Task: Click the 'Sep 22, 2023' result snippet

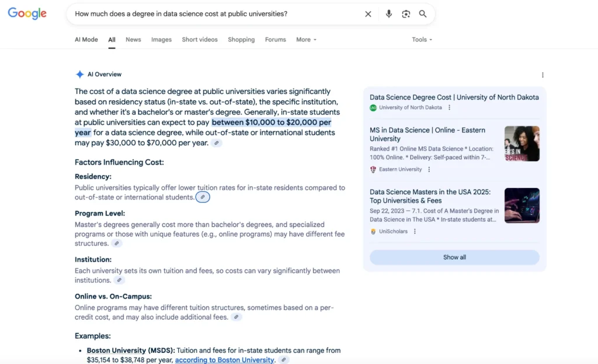Action: coord(434,215)
